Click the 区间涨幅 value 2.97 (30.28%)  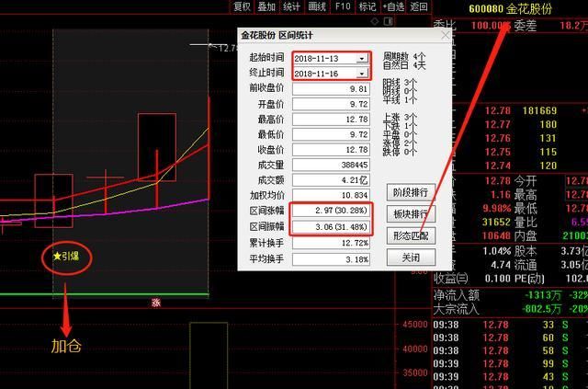331,211
